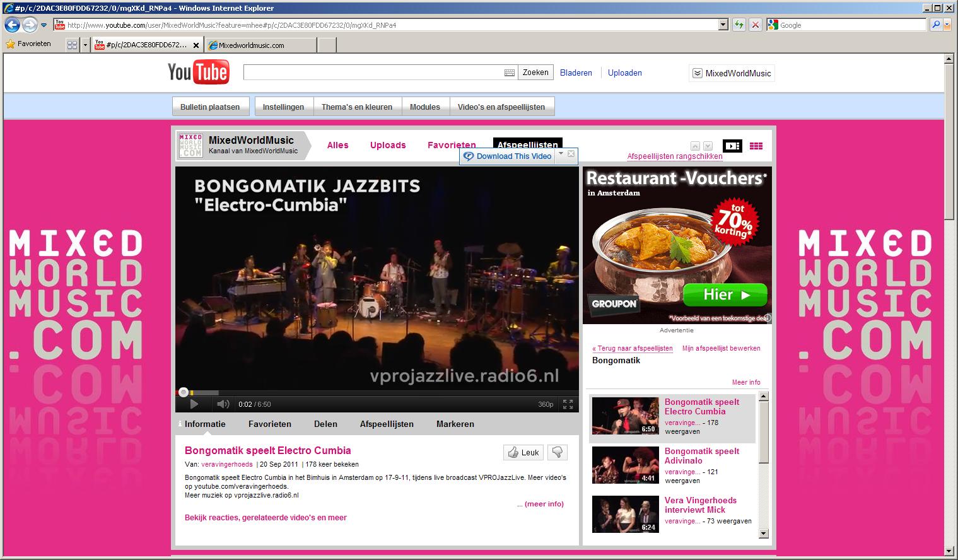Click the green refresh page icon

[x=739, y=25]
